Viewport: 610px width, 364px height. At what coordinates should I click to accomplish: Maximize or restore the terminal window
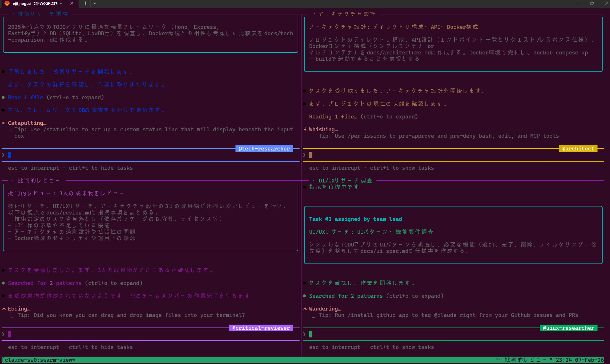pyautogui.click(x=592, y=3)
